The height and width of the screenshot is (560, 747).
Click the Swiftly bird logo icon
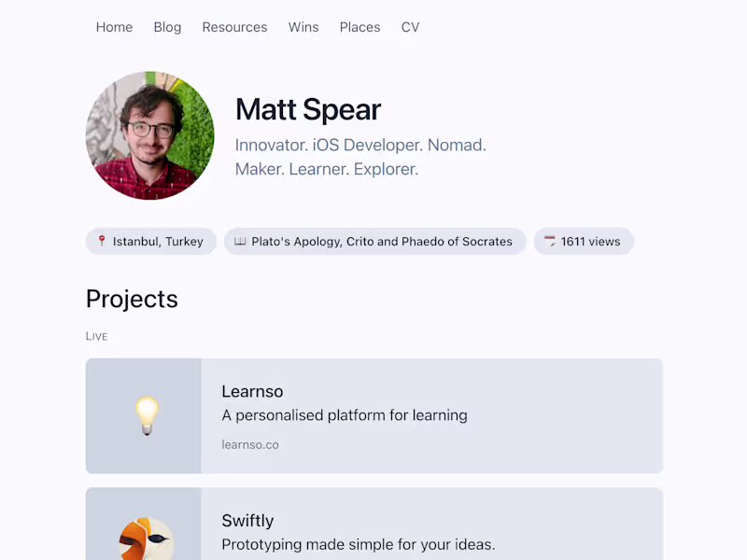pos(147,539)
